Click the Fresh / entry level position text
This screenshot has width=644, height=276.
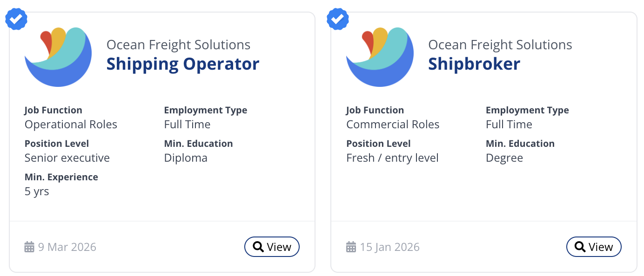392,158
